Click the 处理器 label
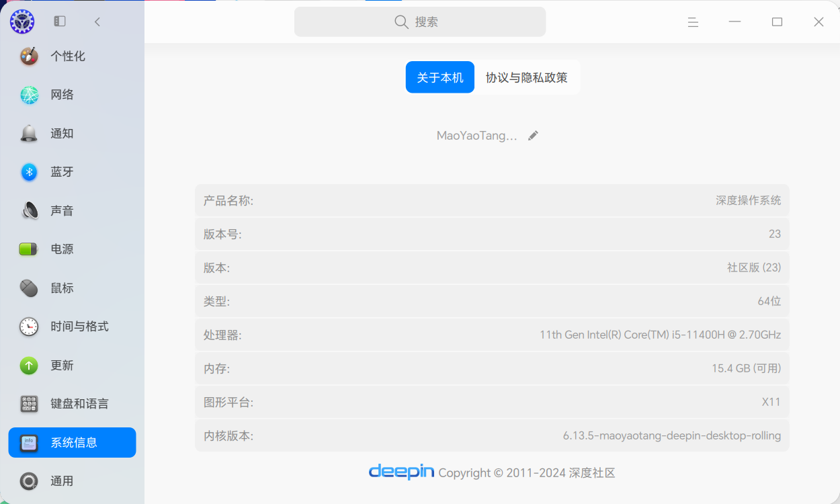The image size is (840, 504). (222, 335)
